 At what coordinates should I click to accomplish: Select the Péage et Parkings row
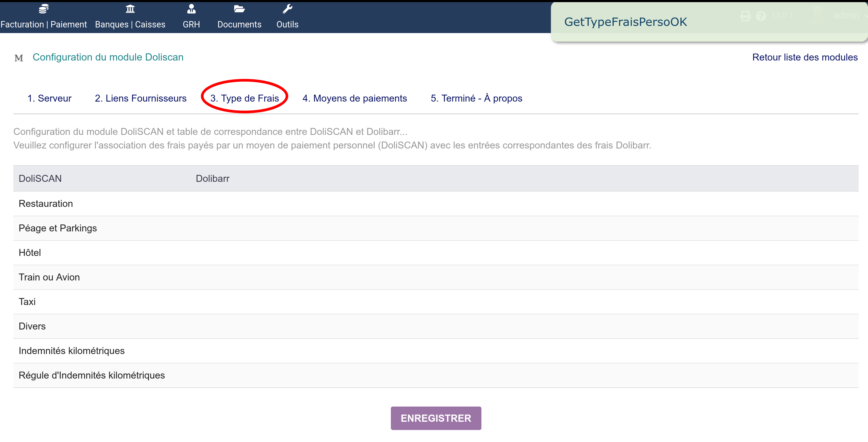click(436, 228)
